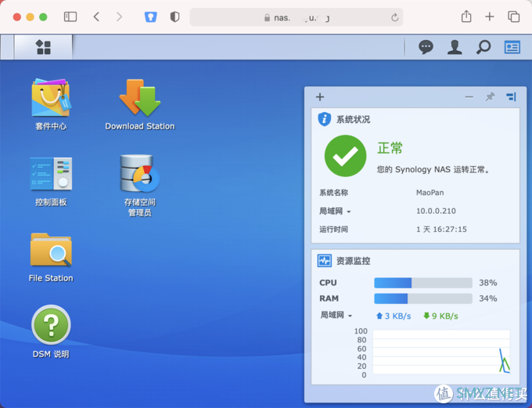This screenshot has height=408, width=532.
Task: Add a widget with the plus icon
Action: [320, 97]
